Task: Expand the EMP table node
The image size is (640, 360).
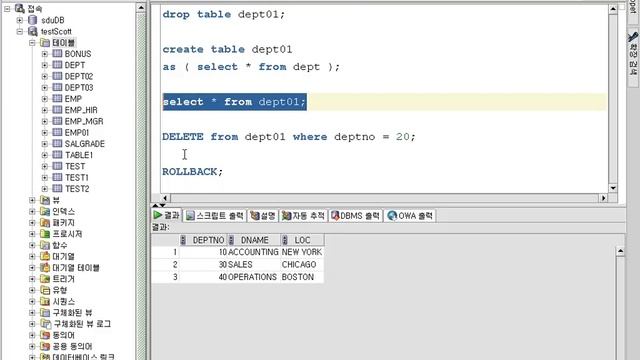Action: click(45, 99)
